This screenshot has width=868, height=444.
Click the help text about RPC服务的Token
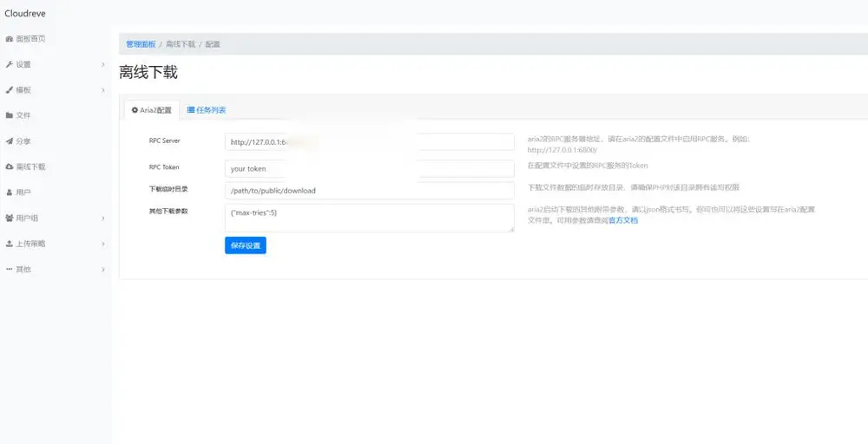pos(588,166)
